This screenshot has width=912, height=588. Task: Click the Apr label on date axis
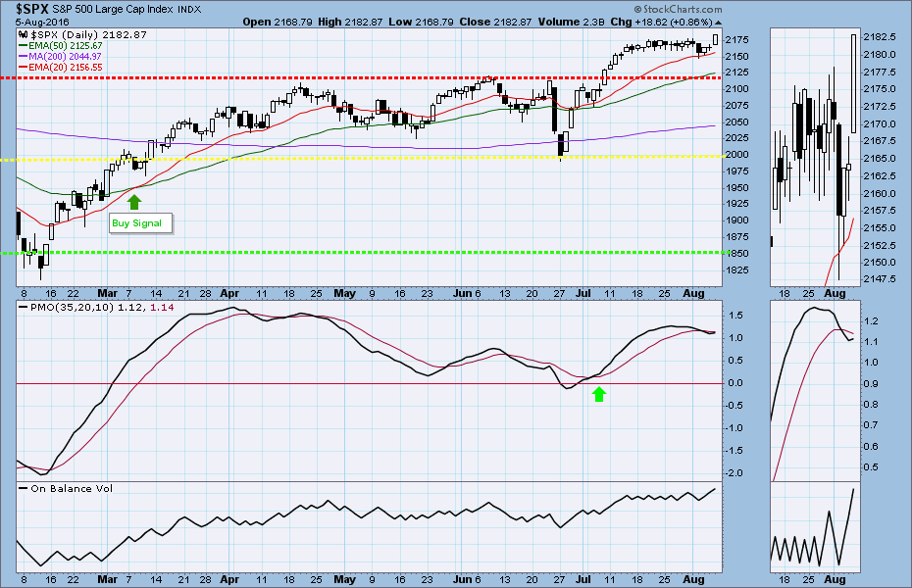pyautogui.click(x=228, y=292)
